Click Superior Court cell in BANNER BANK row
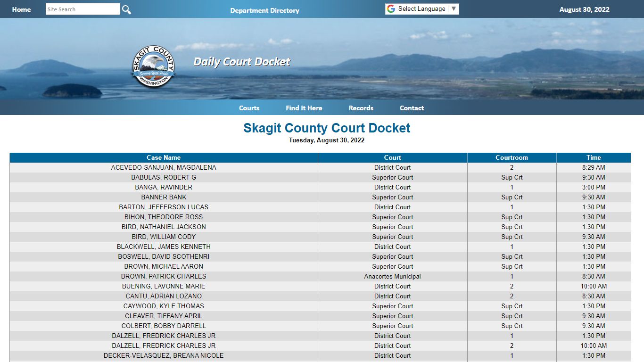The width and height of the screenshot is (644, 362). click(393, 197)
